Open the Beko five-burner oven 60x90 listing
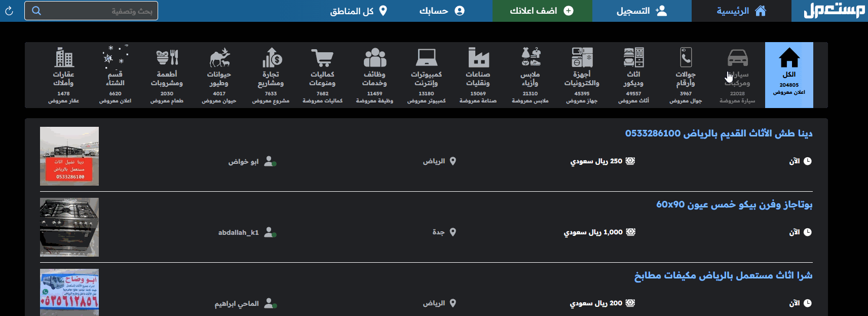The width and height of the screenshot is (868, 316). click(x=734, y=204)
